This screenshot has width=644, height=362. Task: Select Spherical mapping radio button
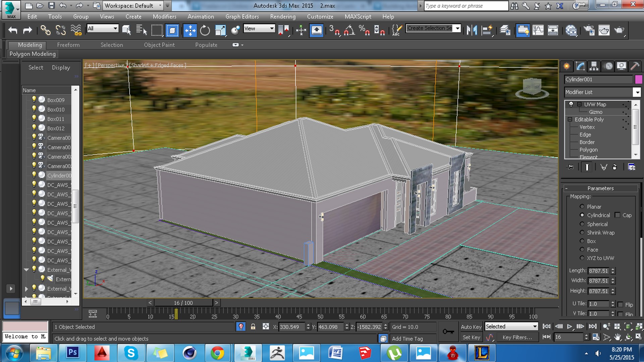582,224
